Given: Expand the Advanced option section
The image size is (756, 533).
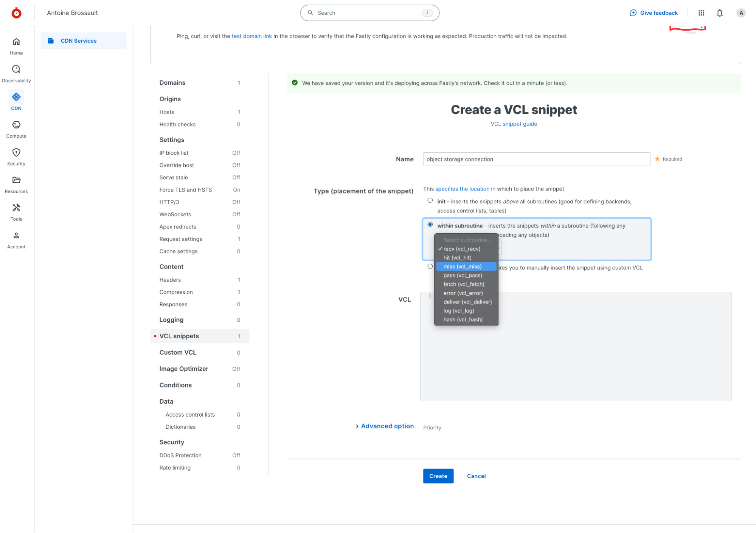Looking at the screenshot, I should tap(385, 426).
